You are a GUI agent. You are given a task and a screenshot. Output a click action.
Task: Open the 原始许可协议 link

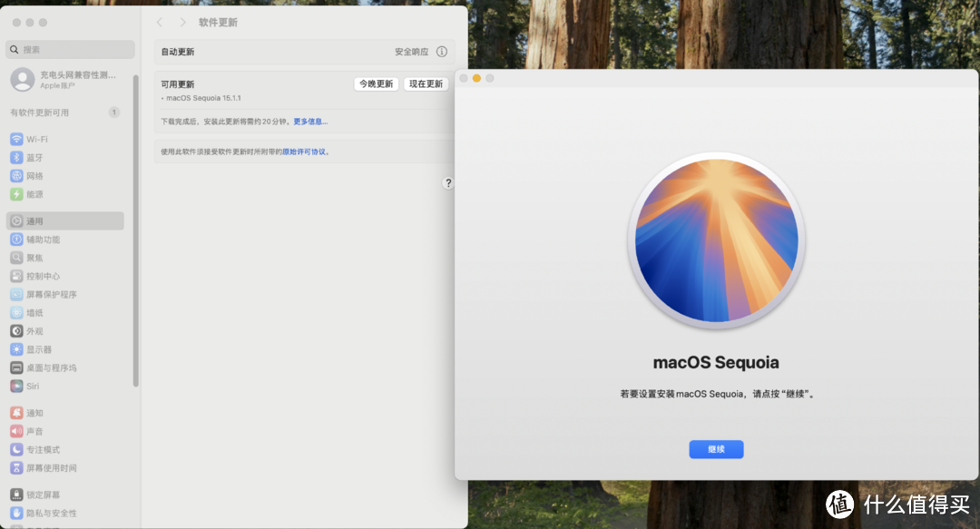(x=304, y=152)
